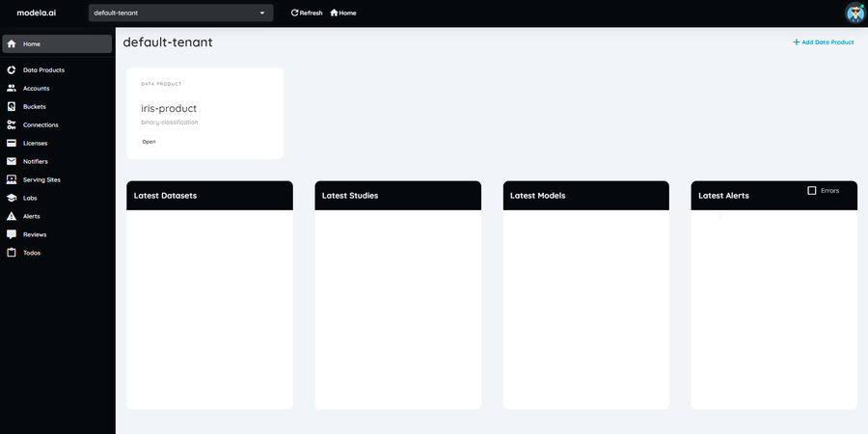Click the Refresh button label

311,13
